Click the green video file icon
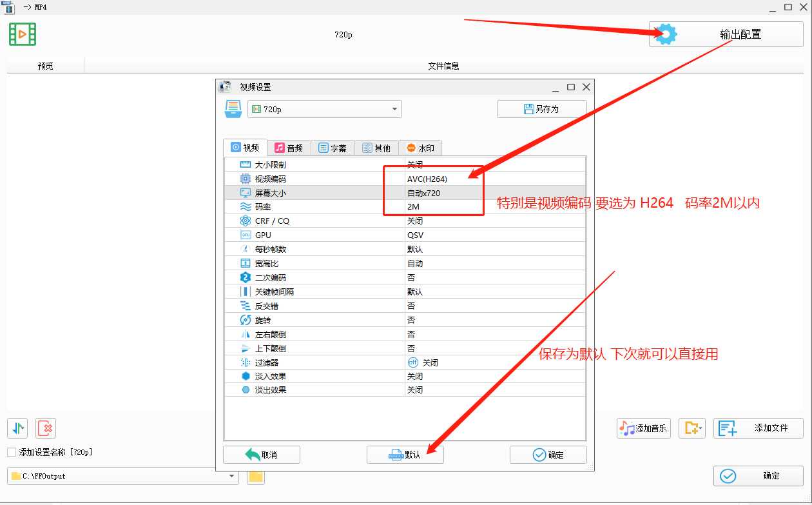Image resolution: width=812 pixels, height=505 pixels. click(23, 34)
